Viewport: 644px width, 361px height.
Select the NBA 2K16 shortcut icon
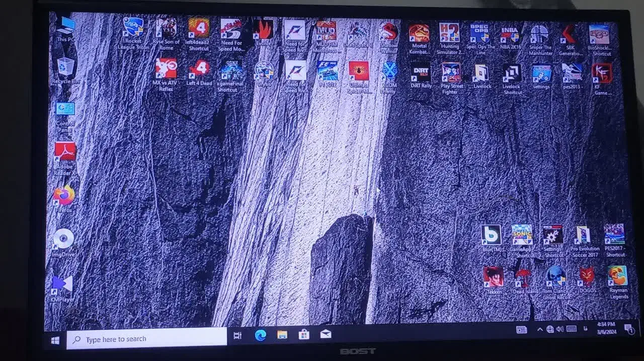[509, 35]
